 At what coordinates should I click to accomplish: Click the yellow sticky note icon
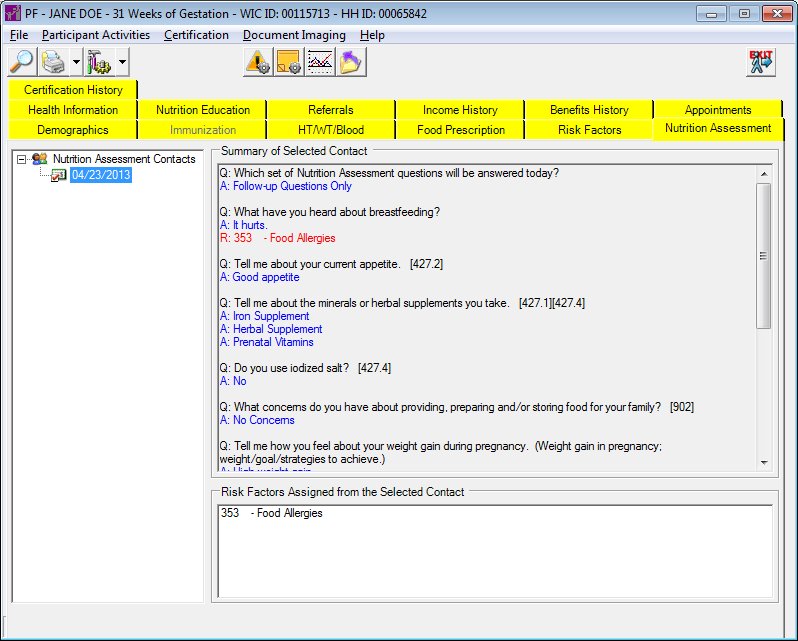coord(289,62)
